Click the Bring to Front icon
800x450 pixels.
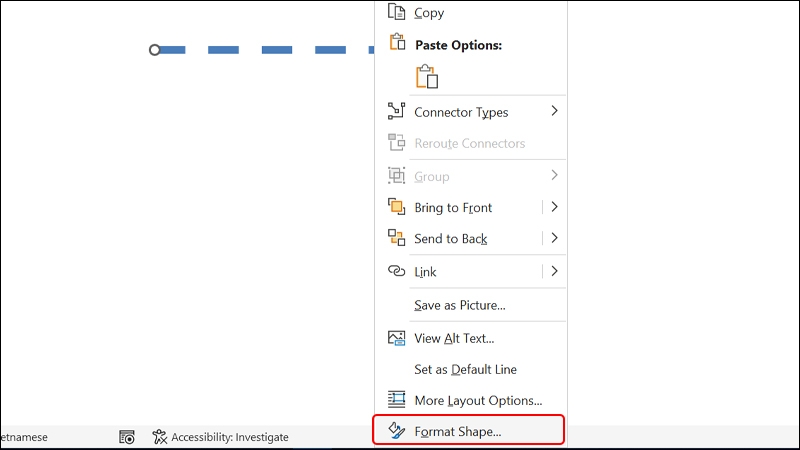click(x=396, y=207)
